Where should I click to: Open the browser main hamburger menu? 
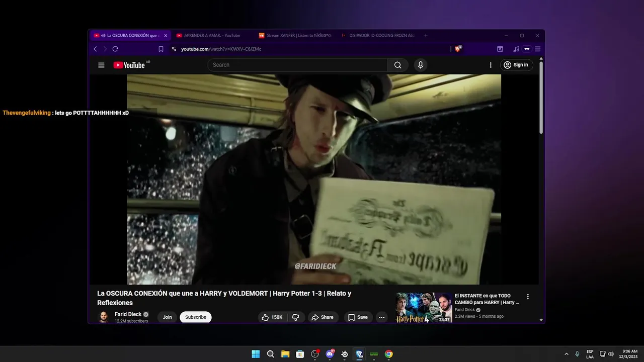(537, 49)
